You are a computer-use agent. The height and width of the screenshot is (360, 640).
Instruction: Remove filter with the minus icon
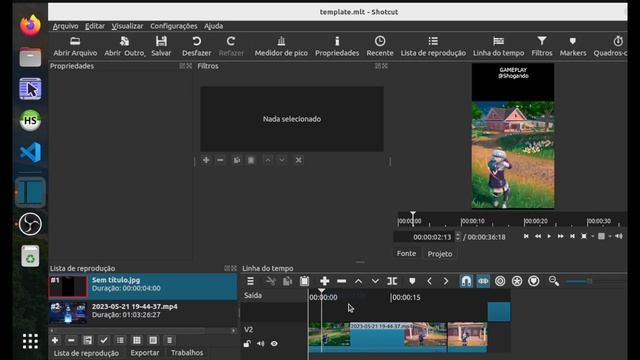[x=220, y=160]
